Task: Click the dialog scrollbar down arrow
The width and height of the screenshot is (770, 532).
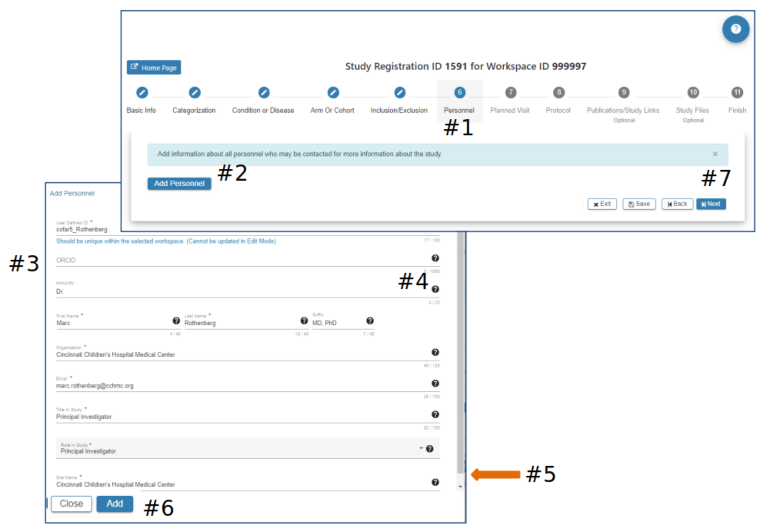Action: click(460, 487)
